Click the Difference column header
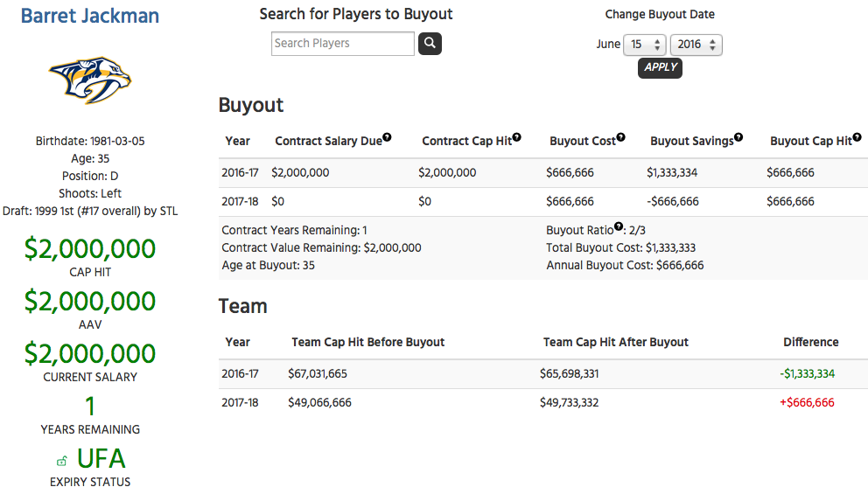Screen dimensions: 868x494 click(x=810, y=343)
